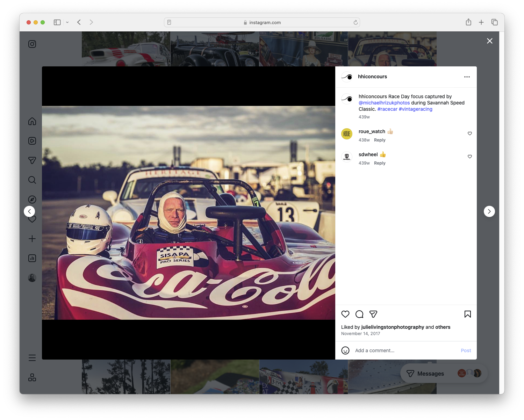The image size is (524, 420).
Task: Like the Coca-Cola race car post
Action: pyautogui.click(x=345, y=314)
